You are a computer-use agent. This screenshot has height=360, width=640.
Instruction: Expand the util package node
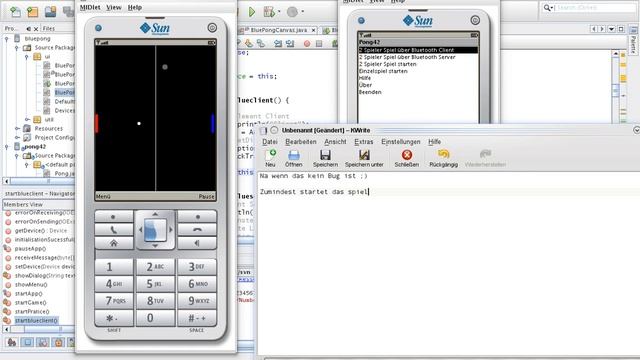point(27,120)
